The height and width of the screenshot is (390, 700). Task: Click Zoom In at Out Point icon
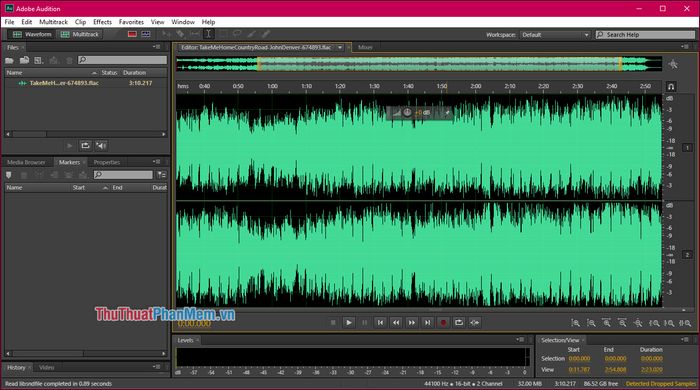[669, 323]
